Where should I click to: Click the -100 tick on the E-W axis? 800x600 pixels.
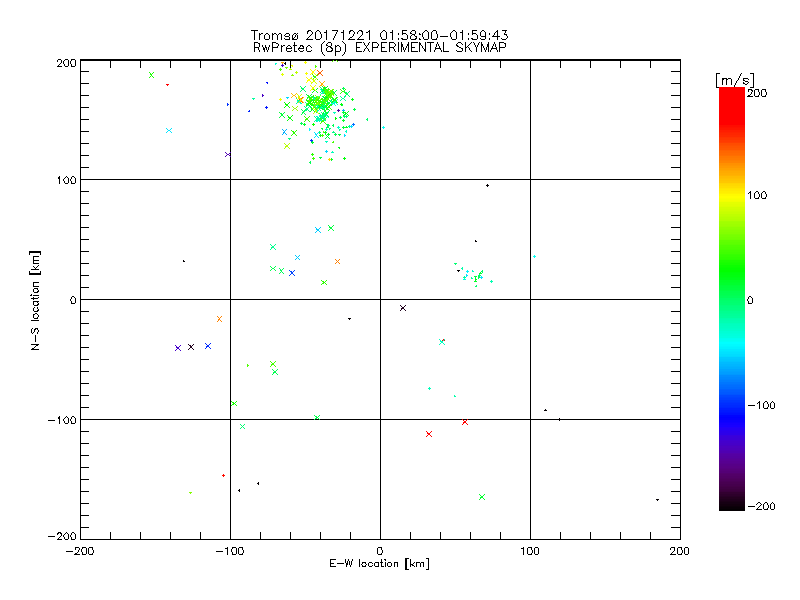pyautogui.click(x=230, y=551)
